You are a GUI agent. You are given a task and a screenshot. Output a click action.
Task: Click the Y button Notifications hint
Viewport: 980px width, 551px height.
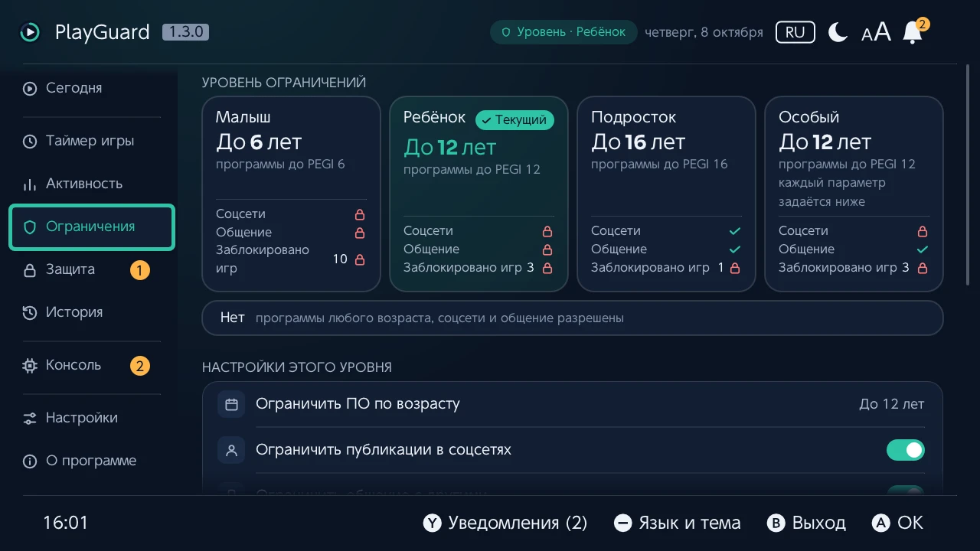point(505,523)
